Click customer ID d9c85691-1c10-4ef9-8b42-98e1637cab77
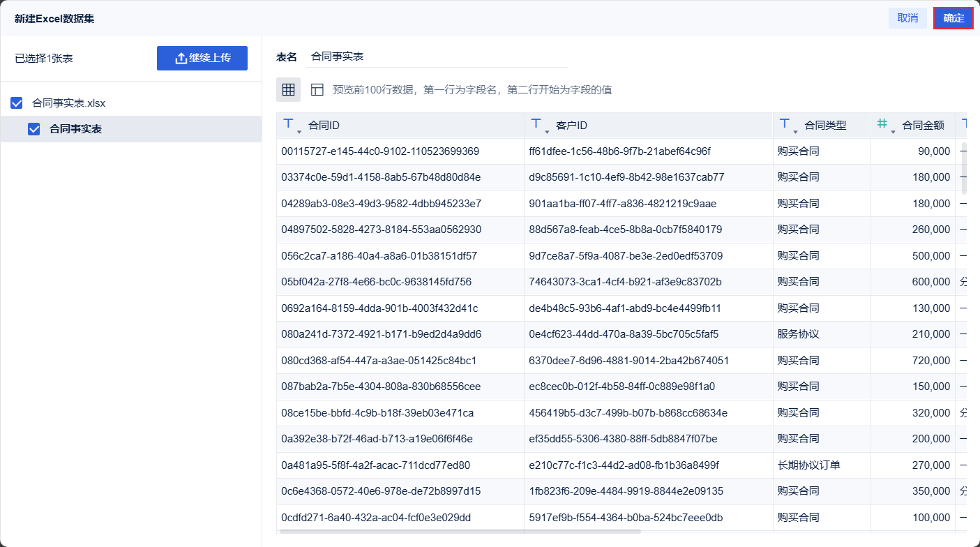The width and height of the screenshot is (980, 547). click(x=627, y=177)
